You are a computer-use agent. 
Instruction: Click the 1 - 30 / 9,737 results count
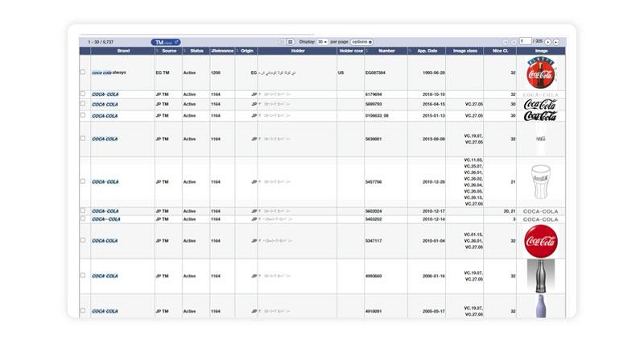click(x=101, y=42)
